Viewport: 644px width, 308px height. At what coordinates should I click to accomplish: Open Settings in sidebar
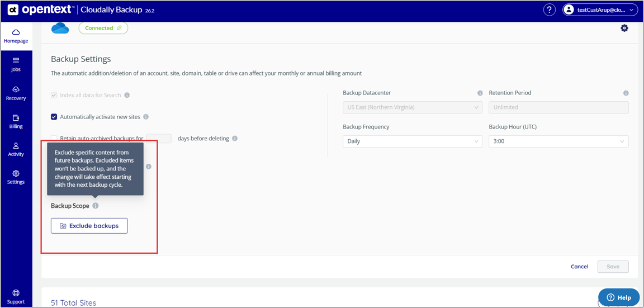point(16,177)
